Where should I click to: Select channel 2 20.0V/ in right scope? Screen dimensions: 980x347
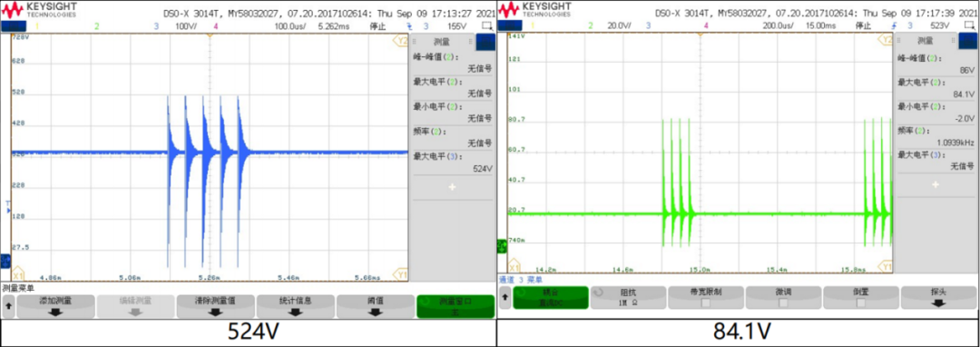pyautogui.click(x=611, y=25)
